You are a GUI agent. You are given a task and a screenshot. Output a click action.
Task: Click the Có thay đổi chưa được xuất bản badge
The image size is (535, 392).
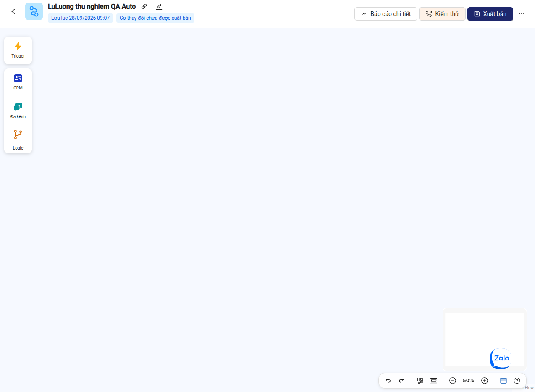point(155,18)
